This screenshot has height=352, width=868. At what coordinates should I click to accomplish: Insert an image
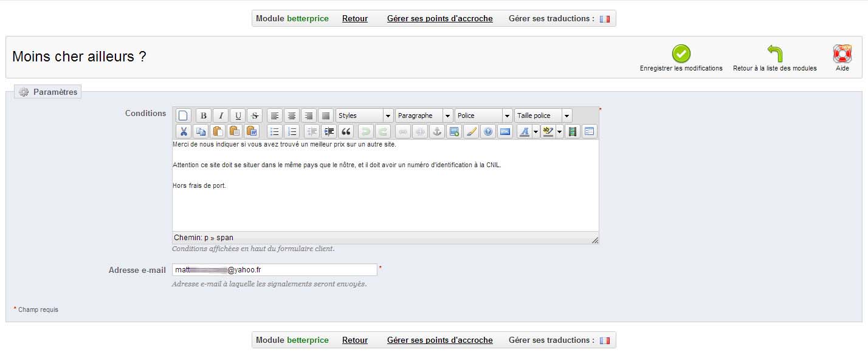(454, 131)
